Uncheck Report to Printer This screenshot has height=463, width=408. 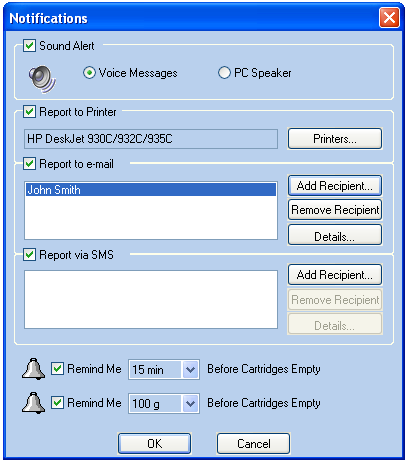click(x=29, y=112)
